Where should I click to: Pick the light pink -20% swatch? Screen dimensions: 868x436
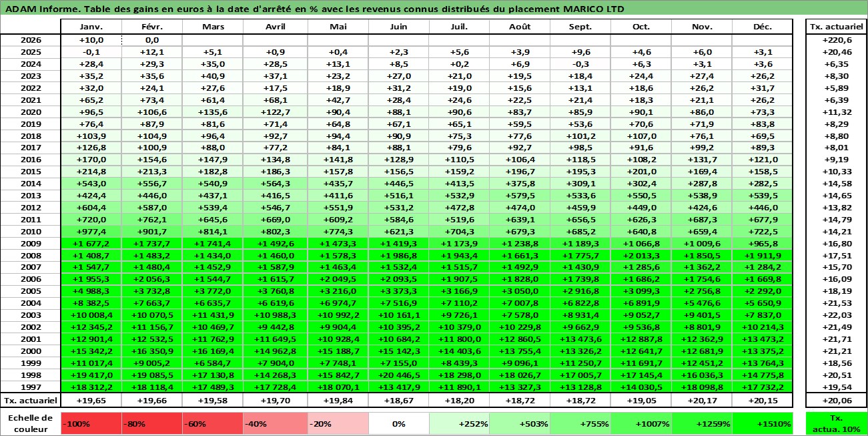coord(338,423)
